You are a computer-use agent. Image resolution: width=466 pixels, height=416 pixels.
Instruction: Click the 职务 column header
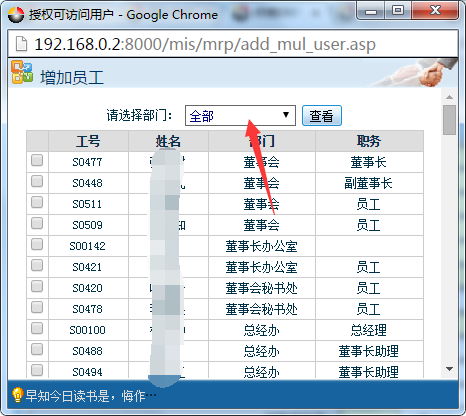coord(369,141)
